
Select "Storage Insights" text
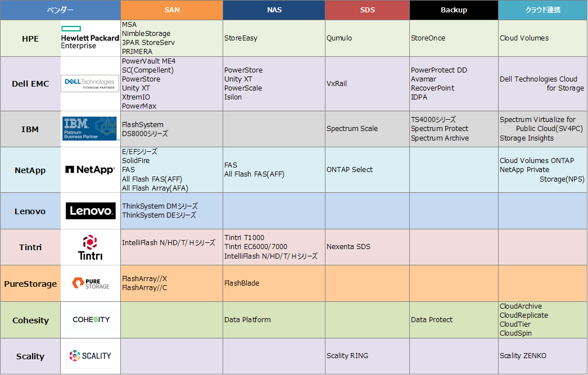click(x=527, y=138)
